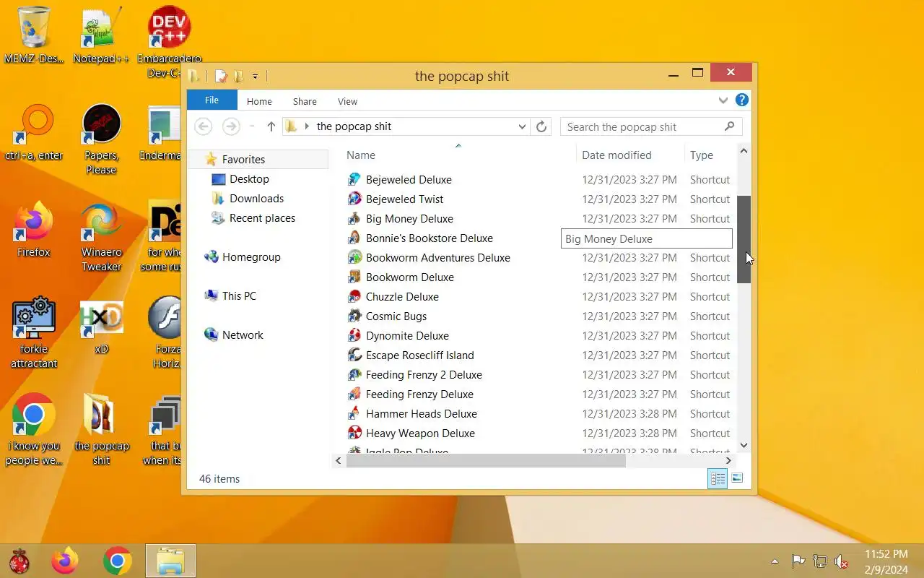Select the Feeding Frenzy Deluxe icon
This screenshot has width=924, height=578.
(354, 394)
